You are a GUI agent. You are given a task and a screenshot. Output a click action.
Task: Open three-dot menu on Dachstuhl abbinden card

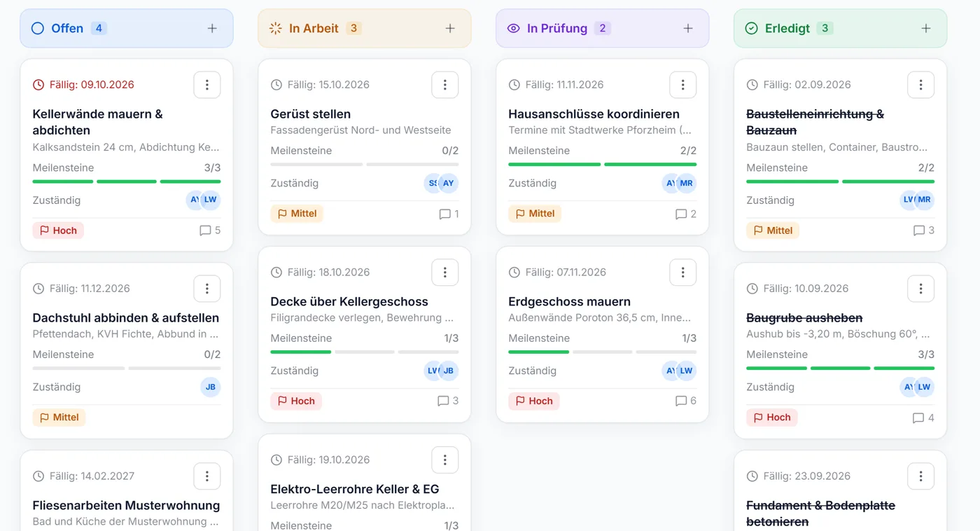click(x=207, y=289)
